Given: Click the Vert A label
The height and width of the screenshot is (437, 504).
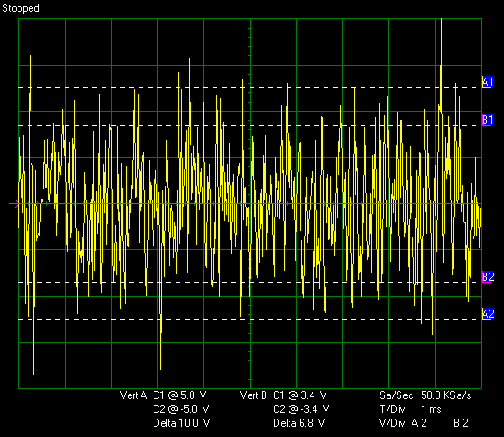Looking at the screenshot, I should (x=133, y=395).
